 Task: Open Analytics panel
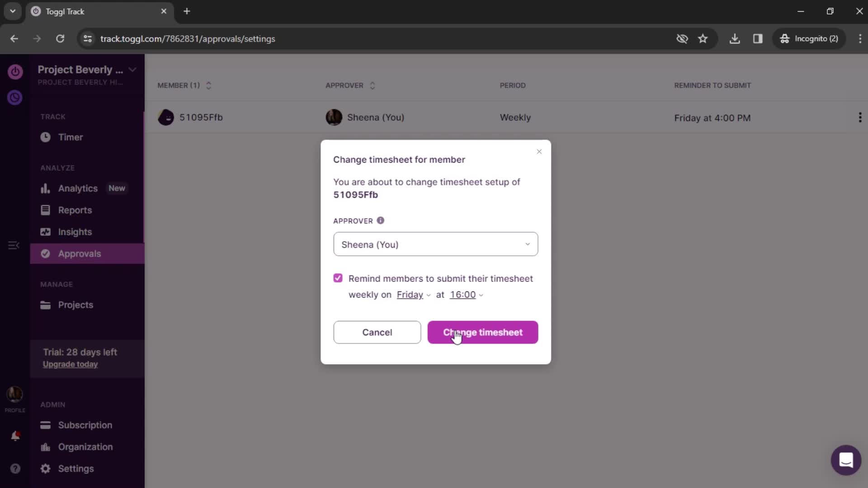point(78,188)
